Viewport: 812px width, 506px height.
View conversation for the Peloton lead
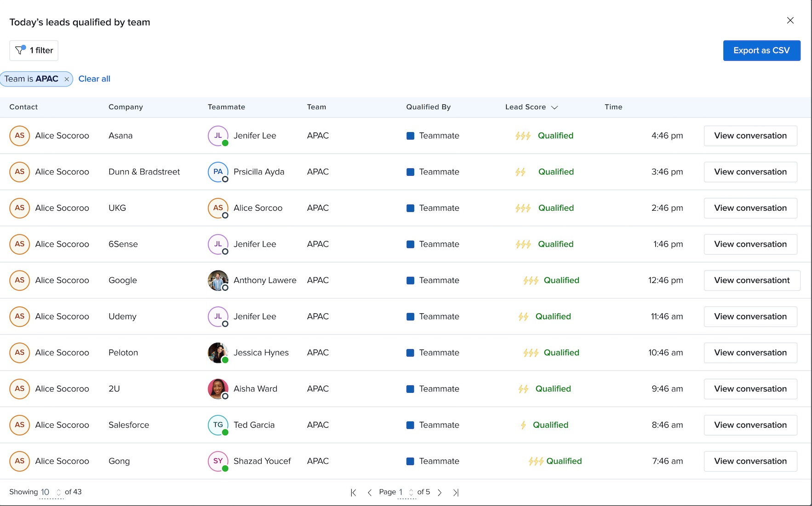point(750,353)
